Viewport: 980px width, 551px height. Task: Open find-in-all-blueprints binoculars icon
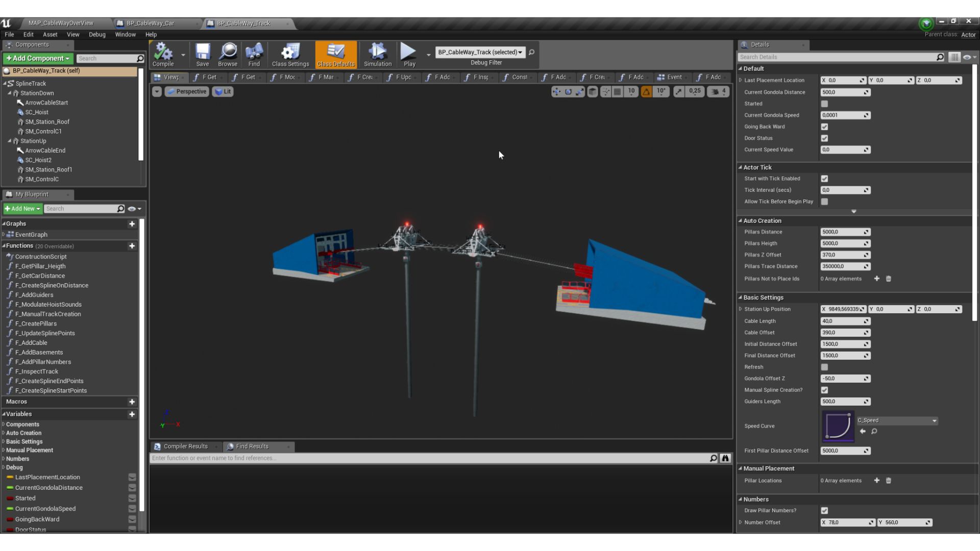tap(725, 458)
